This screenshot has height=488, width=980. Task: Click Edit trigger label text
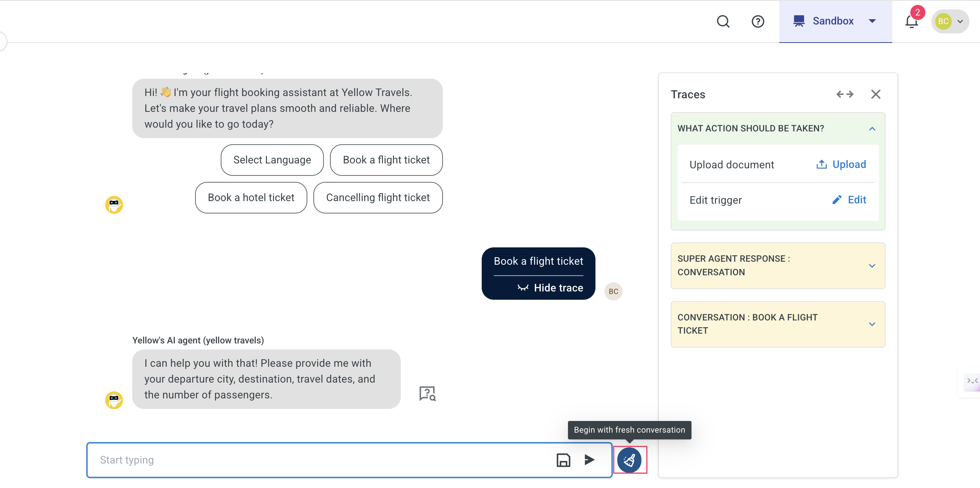[x=715, y=200]
